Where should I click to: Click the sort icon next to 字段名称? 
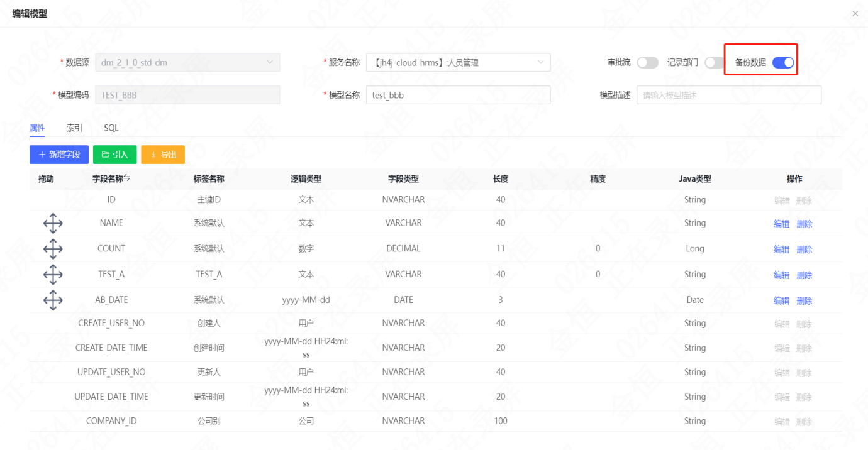(127, 178)
